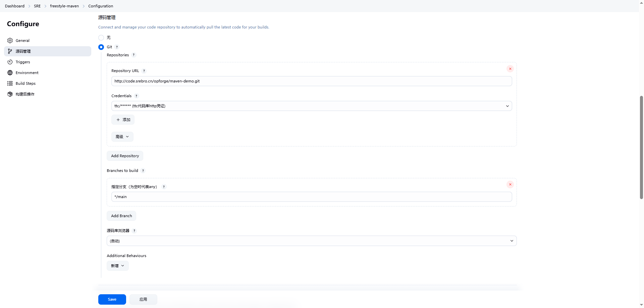644x308 pixels.
Task: Click Dashboard breadcrumb link
Action: pyautogui.click(x=15, y=6)
